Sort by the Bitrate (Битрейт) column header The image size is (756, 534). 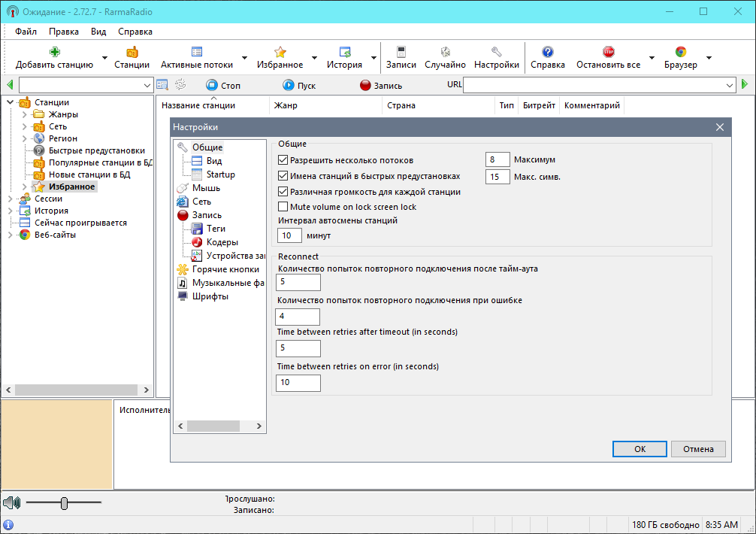pos(539,105)
